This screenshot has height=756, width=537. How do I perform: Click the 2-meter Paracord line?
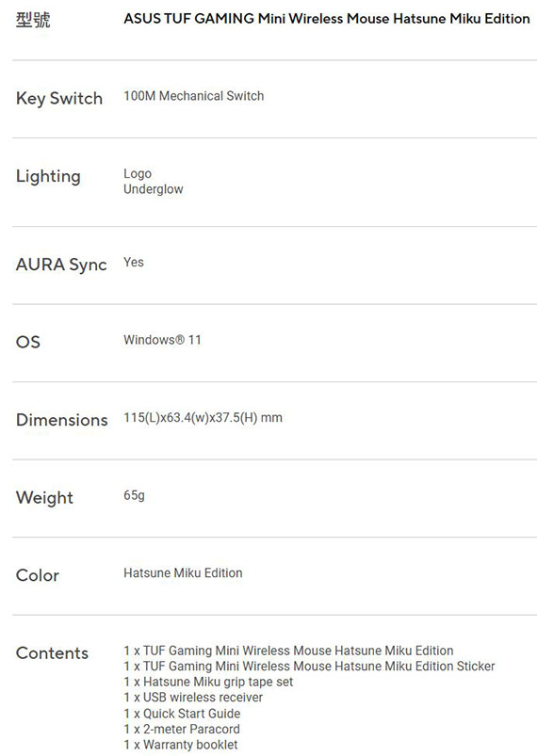[x=182, y=729]
